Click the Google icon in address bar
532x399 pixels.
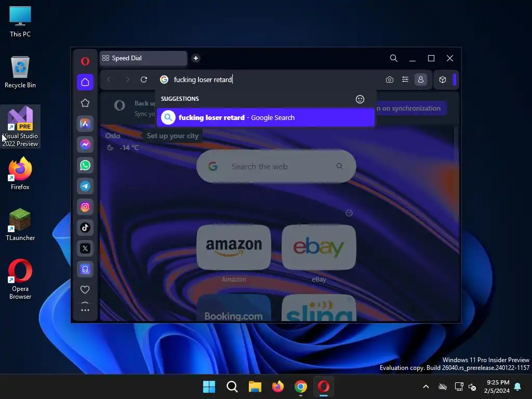click(164, 79)
